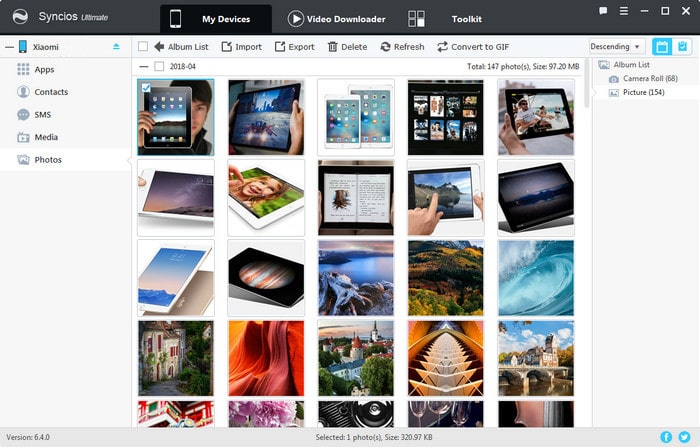Select the movie posters tablet photo
Image resolution: width=700 pixels, height=447 pixels.
click(446, 117)
